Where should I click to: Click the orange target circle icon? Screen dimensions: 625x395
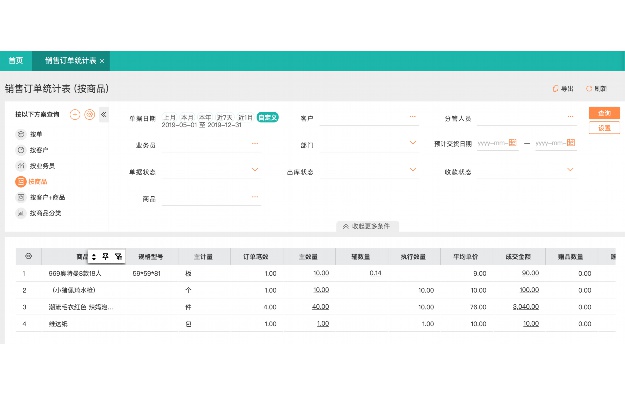[90, 114]
